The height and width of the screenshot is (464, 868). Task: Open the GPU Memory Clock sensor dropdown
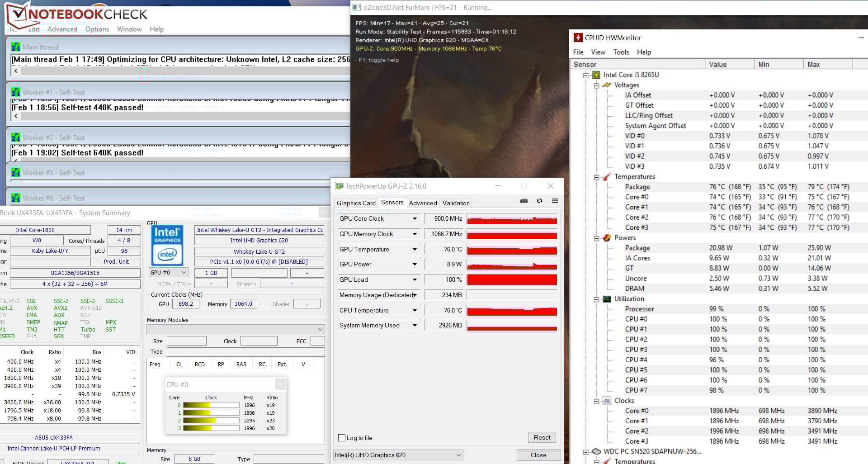(415, 234)
